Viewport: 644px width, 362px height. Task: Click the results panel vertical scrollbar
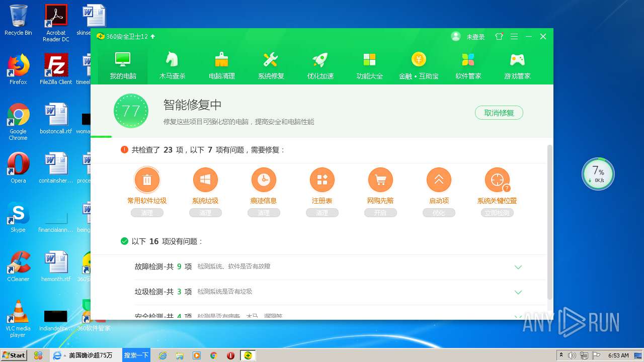tap(550, 221)
